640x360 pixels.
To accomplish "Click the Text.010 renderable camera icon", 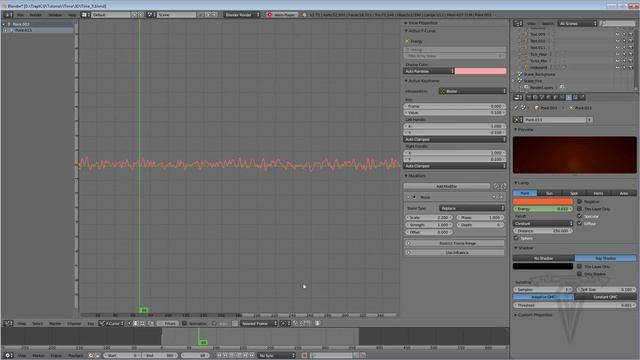I will 631,41.
